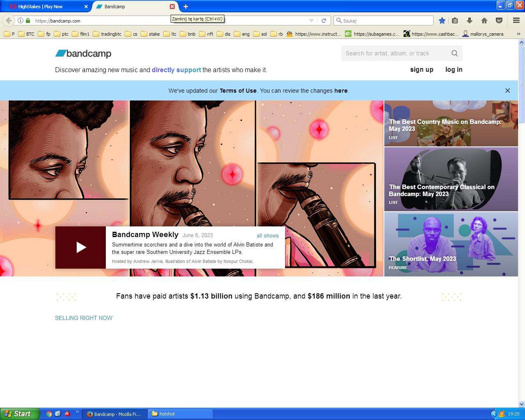The width and height of the screenshot is (525, 420).
Task: Open the rb bookmarks folder
Action: click(276, 34)
